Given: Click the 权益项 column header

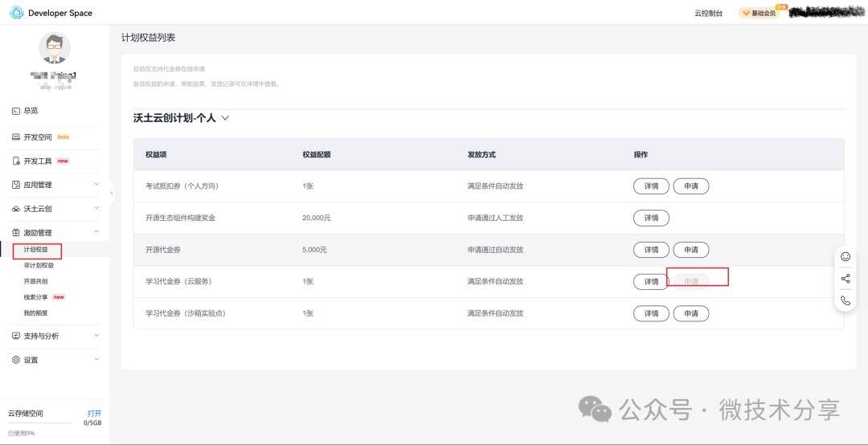Looking at the screenshot, I should coord(156,154).
